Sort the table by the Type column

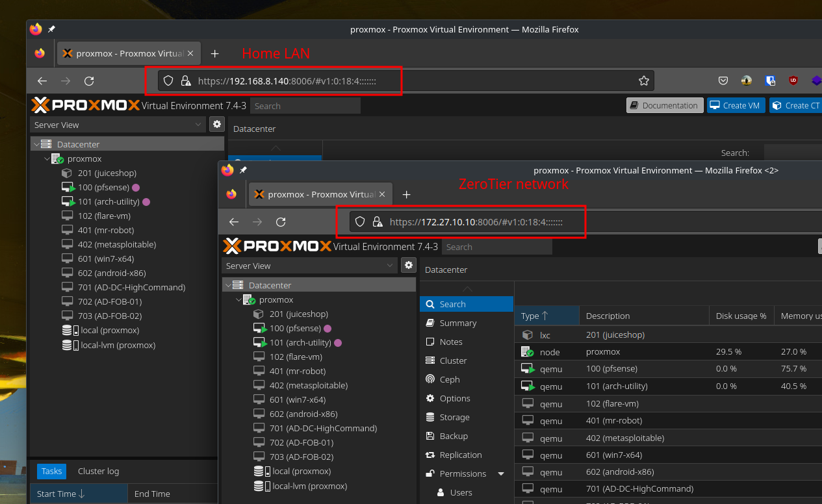pyautogui.click(x=546, y=316)
